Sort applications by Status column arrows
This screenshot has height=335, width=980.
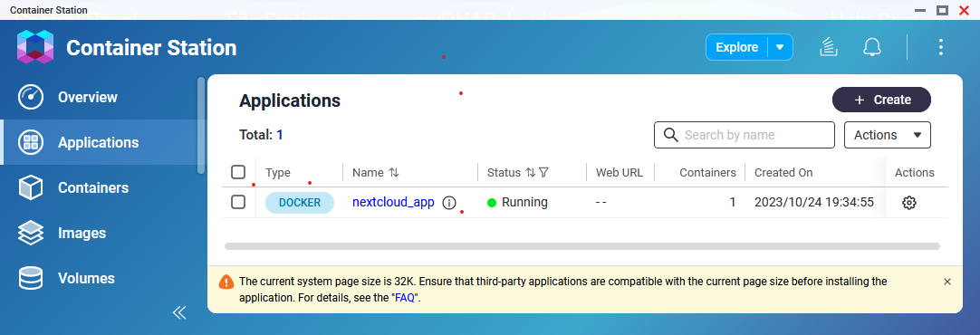tap(530, 173)
